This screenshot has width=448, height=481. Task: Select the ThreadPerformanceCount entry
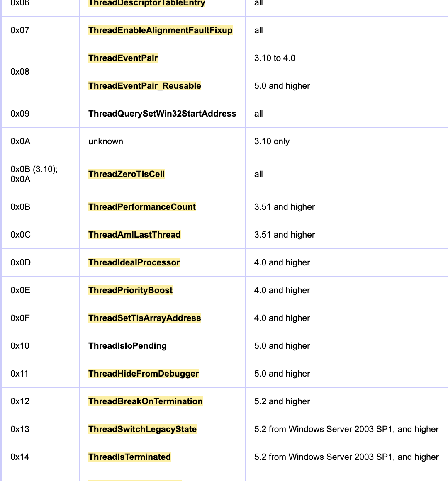pos(142,207)
